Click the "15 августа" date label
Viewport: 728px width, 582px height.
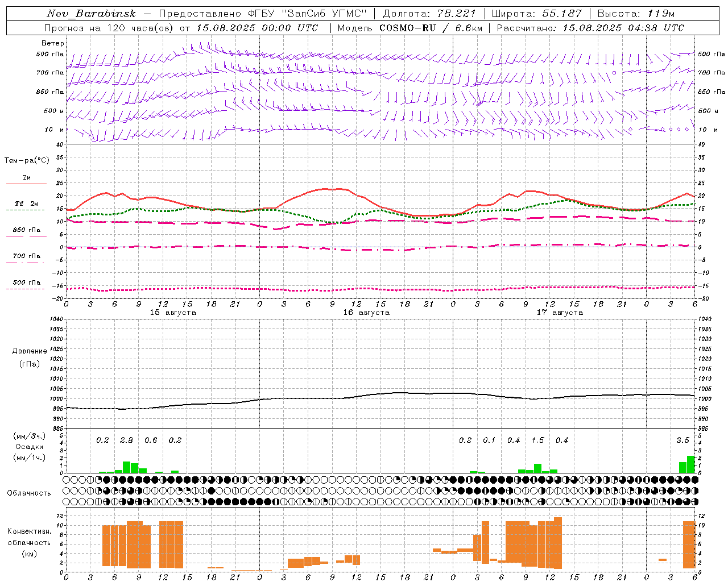coord(173,313)
